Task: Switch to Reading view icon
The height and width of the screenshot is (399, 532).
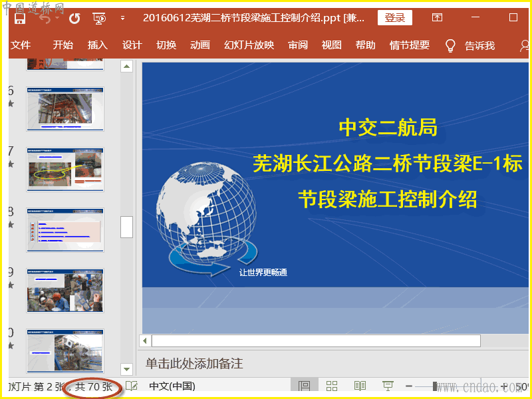Action: click(360, 386)
